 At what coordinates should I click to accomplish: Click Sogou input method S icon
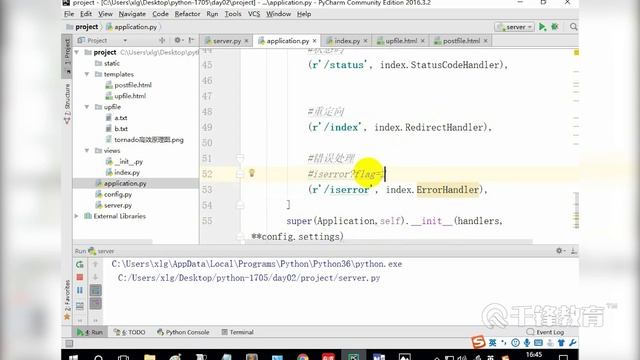478,342
